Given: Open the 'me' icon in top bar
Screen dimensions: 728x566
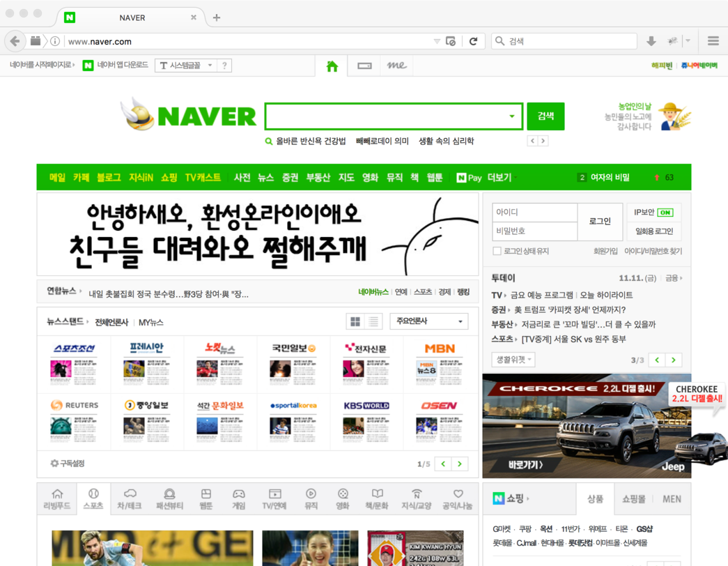Looking at the screenshot, I should (x=396, y=66).
